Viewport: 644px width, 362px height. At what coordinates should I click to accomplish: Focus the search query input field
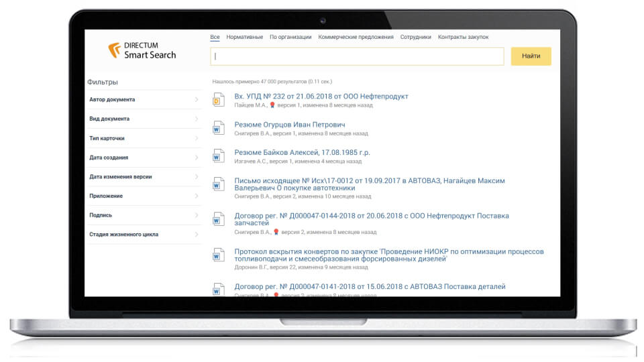click(x=357, y=56)
